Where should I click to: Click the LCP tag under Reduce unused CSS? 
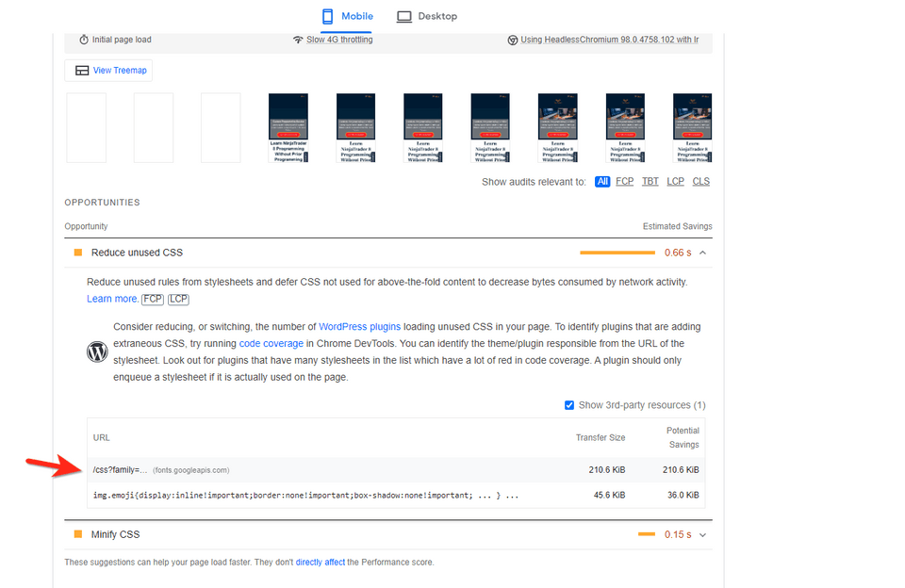pyautogui.click(x=178, y=299)
